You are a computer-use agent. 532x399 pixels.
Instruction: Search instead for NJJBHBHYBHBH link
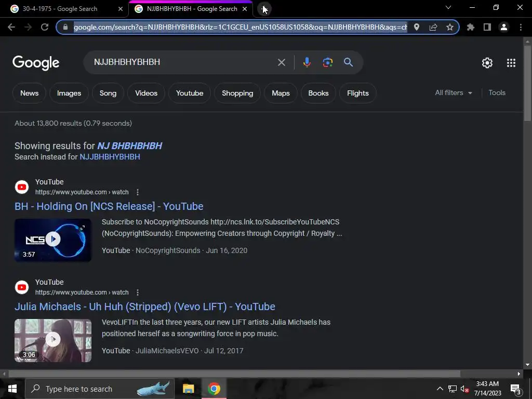[110, 157]
